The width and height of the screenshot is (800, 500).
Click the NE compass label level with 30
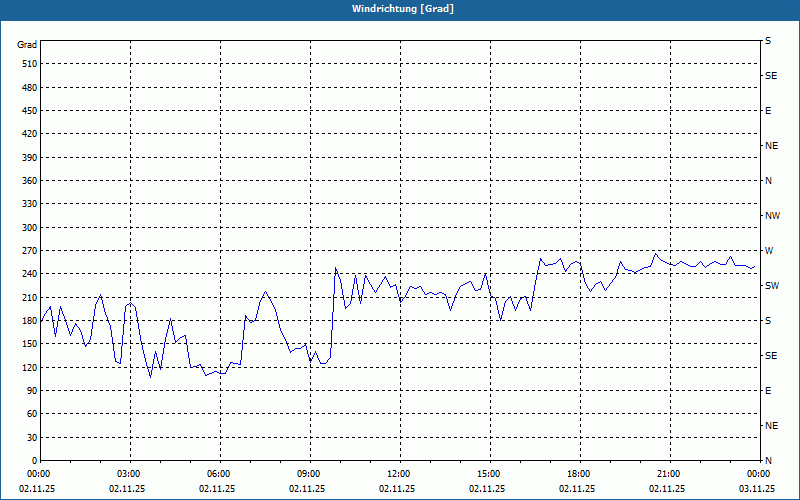771,426
